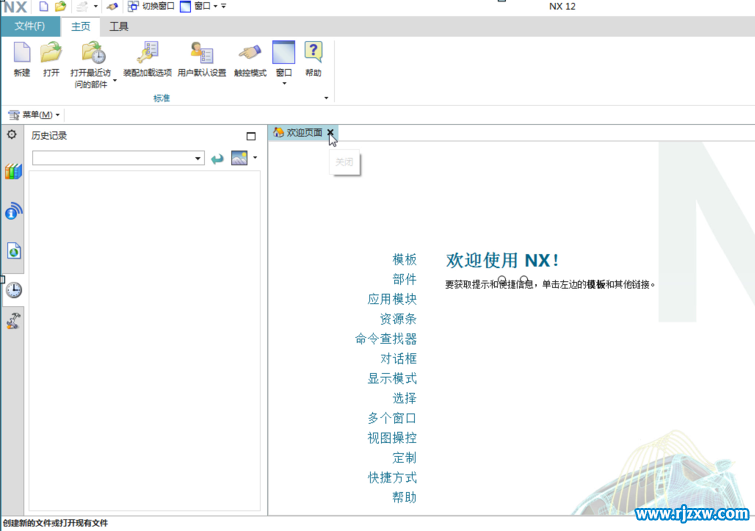The image size is (755, 531).
Task: Click the View Manipulation (视图操控) link
Action: click(392, 438)
